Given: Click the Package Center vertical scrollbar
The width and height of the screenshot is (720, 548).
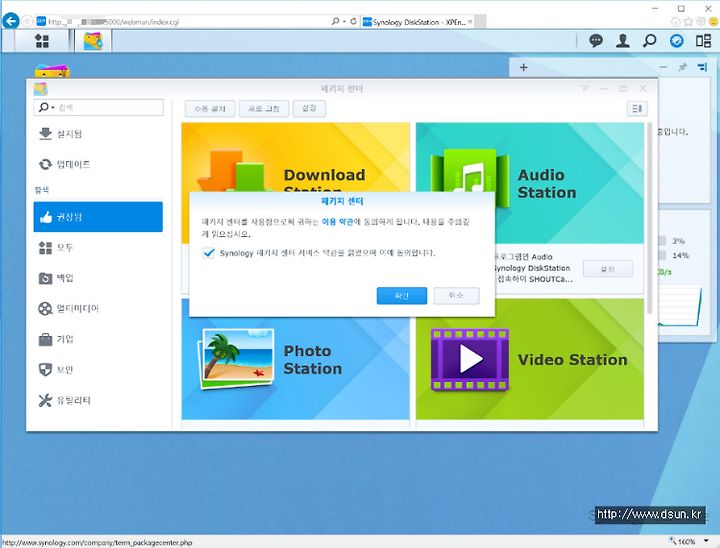Looking at the screenshot, I should click(x=649, y=218).
